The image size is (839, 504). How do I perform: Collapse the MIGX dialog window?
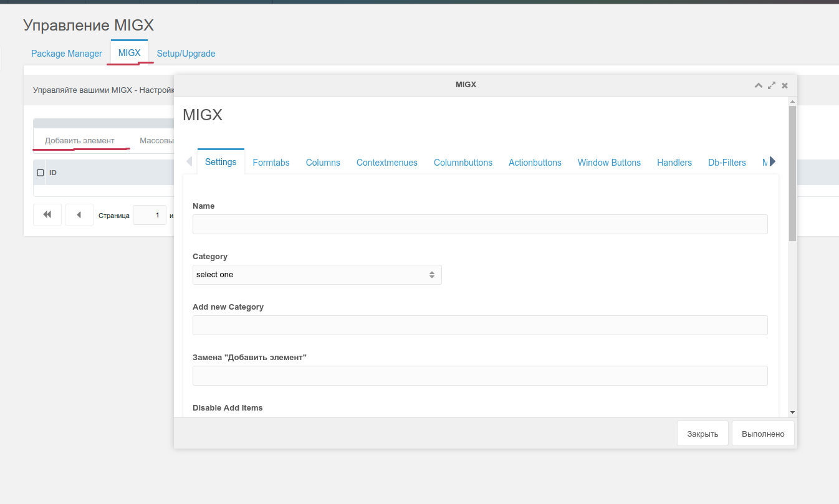pyautogui.click(x=759, y=85)
